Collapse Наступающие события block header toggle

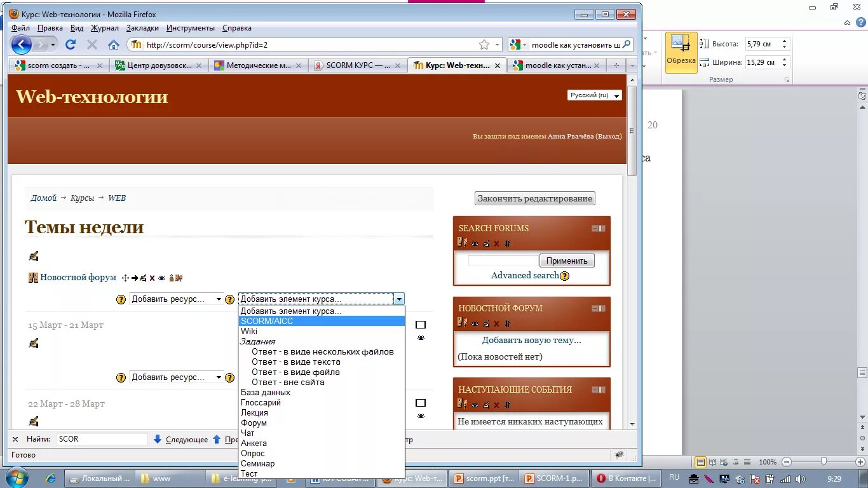599,390
